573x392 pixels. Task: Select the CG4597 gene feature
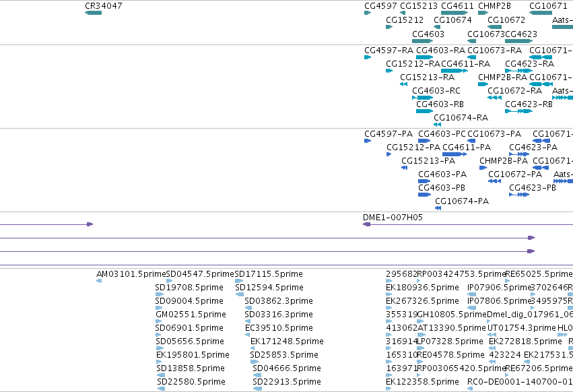coord(368,13)
